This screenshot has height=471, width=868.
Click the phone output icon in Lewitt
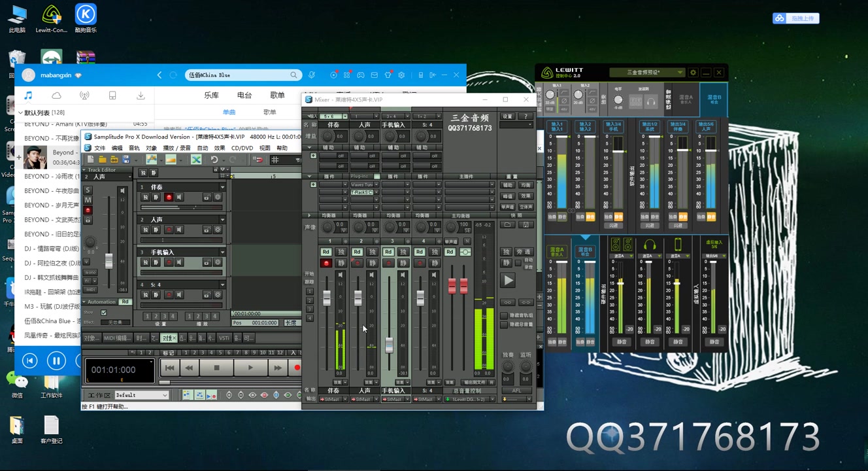tap(678, 245)
